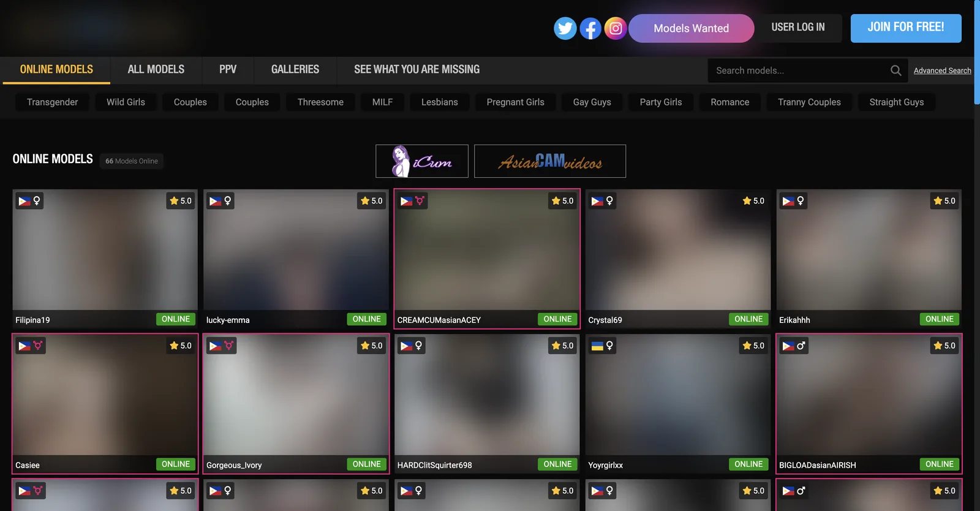Filter by the MILF category
The height and width of the screenshot is (511, 980).
(382, 102)
